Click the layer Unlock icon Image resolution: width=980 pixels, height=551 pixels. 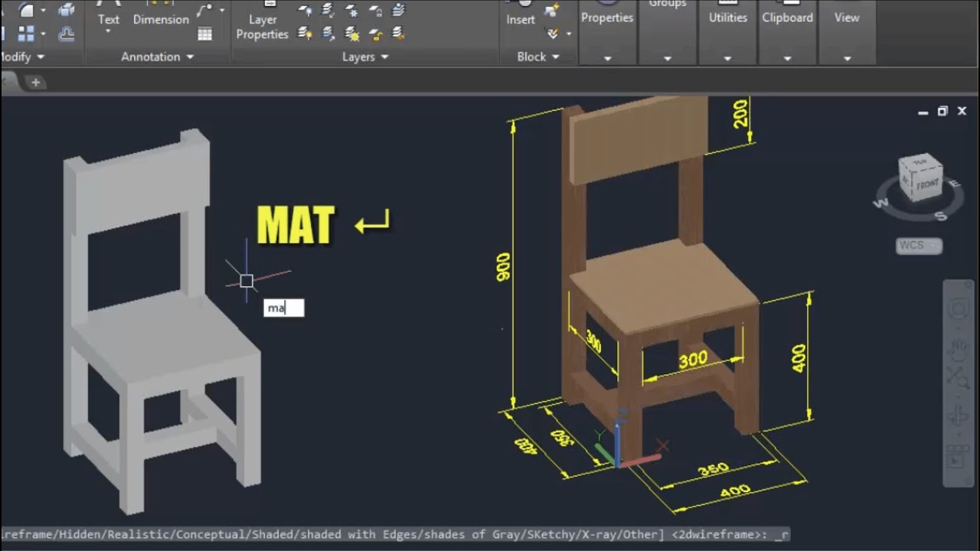click(375, 34)
